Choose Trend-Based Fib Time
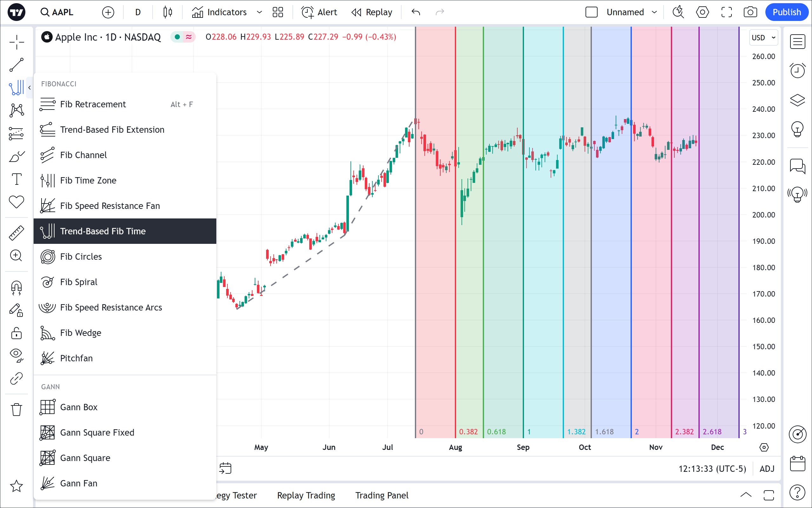Image resolution: width=812 pixels, height=508 pixels. 125,231
